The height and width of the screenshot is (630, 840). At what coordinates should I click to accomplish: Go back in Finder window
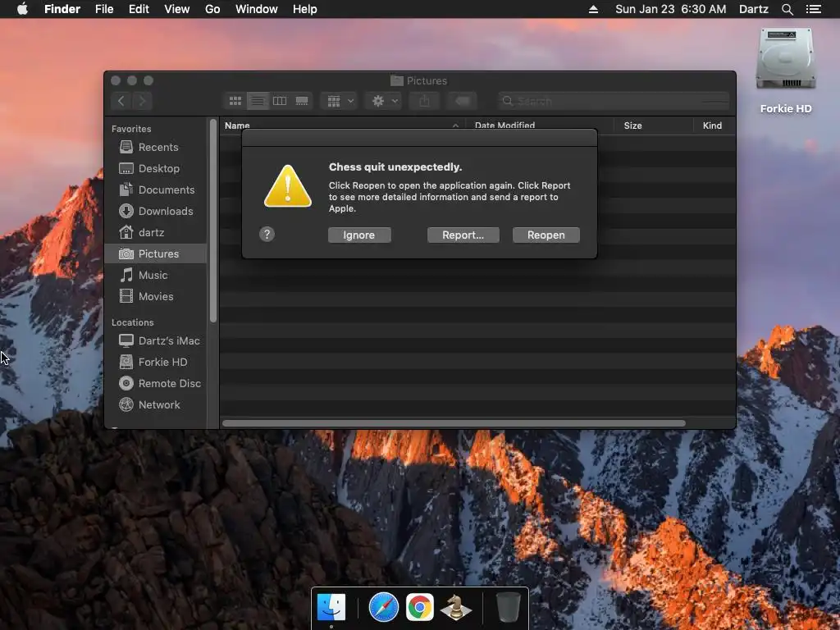(121, 101)
